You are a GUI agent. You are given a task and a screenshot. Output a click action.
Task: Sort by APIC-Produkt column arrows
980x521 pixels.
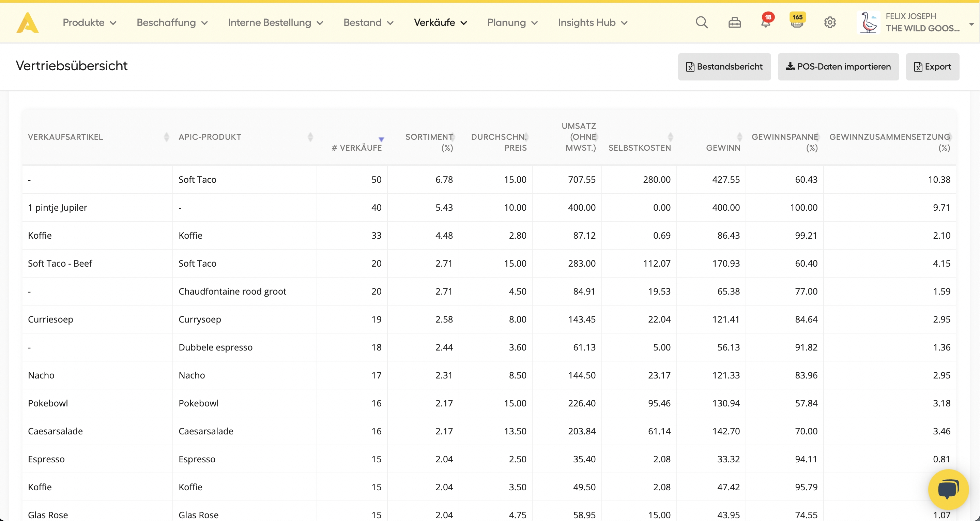(310, 137)
